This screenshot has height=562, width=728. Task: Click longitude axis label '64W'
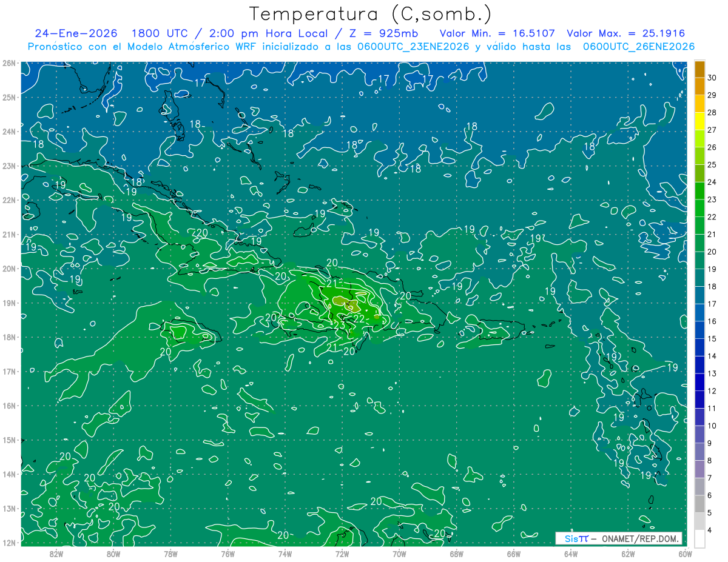(x=571, y=554)
